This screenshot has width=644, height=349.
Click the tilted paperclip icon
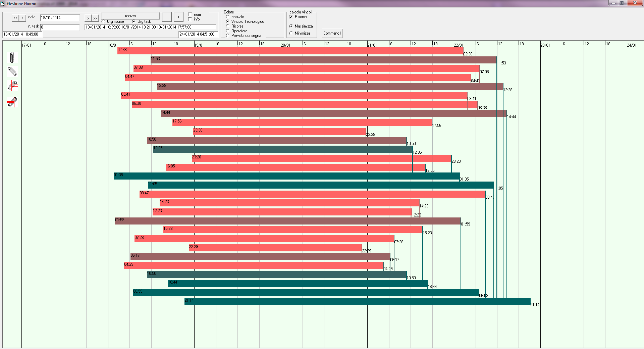point(12,71)
